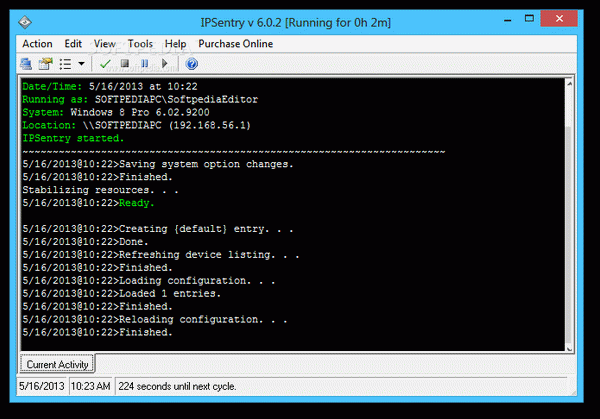Click the network devices toolbar icon

point(26,64)
